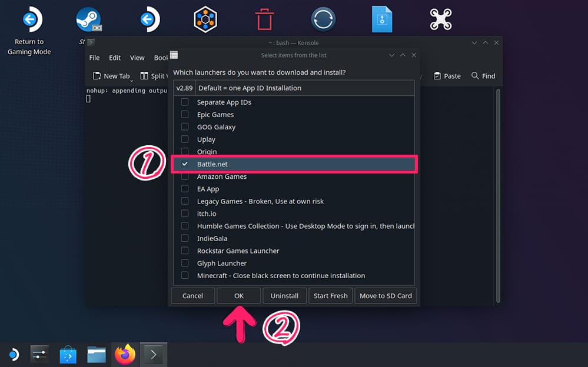Uncheck the Battle.net checkbox

point(184,164)
